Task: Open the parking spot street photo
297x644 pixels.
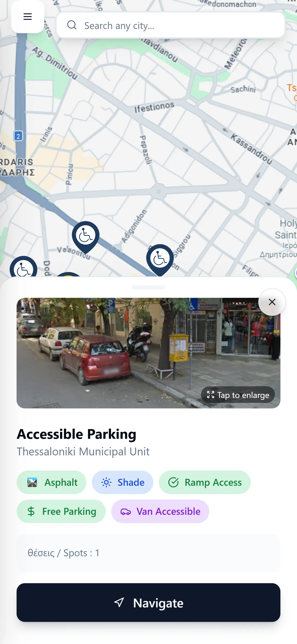Action: point(148,353)
